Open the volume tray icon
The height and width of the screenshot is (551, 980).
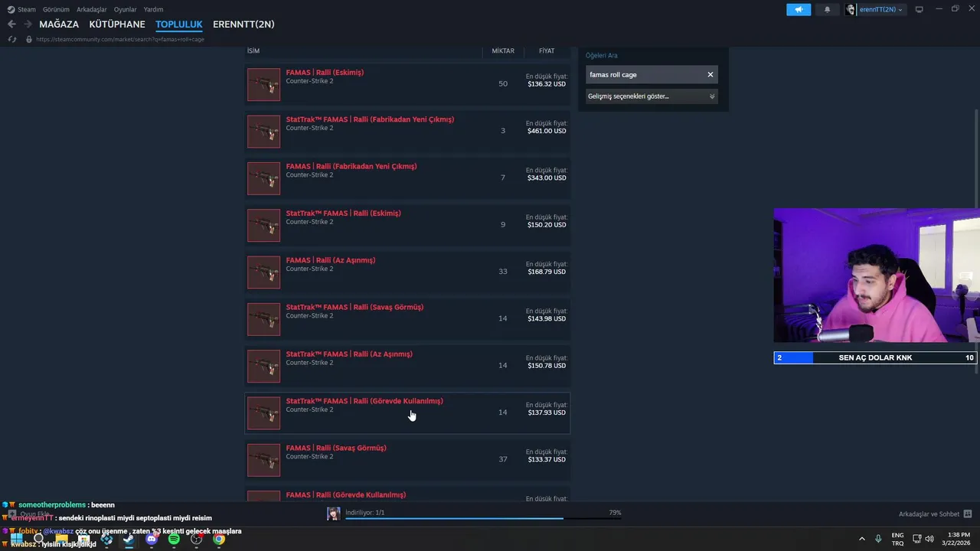[929, 540]
